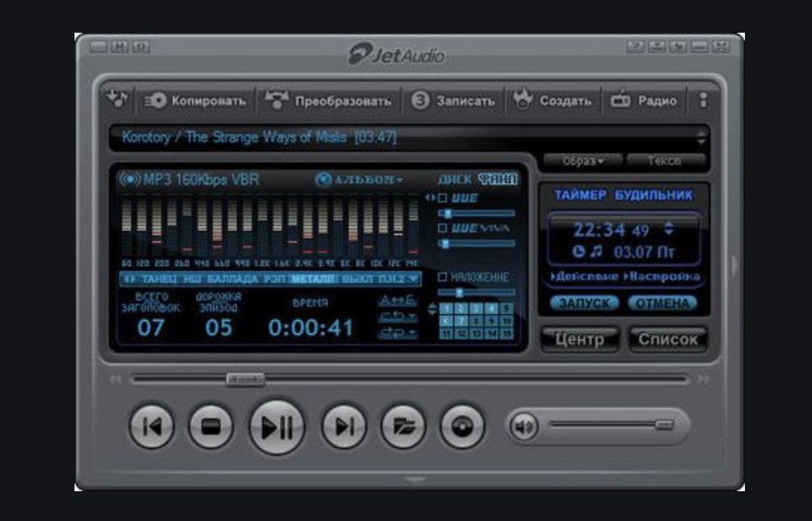Fast-forward using the right seek arrows
The image size is (812, 521).
(x=704, y=380)
